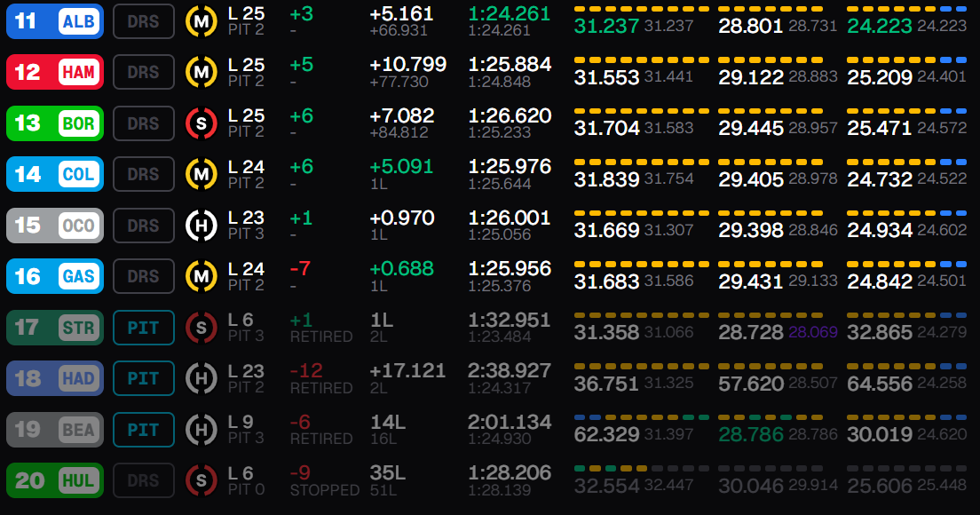Click the medium tyre icon for ALB

click(x=202, y=21)
